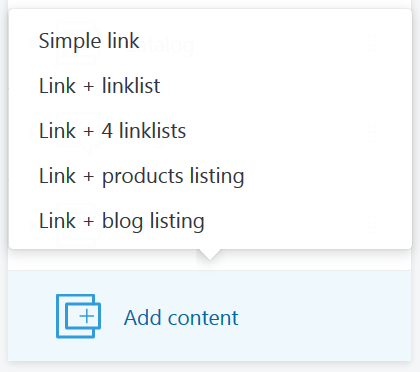Screen dimensions: 420x372
Task: Click faded icon of row beneath Blog
Action: pyautogui.click(x=78, y=225)
